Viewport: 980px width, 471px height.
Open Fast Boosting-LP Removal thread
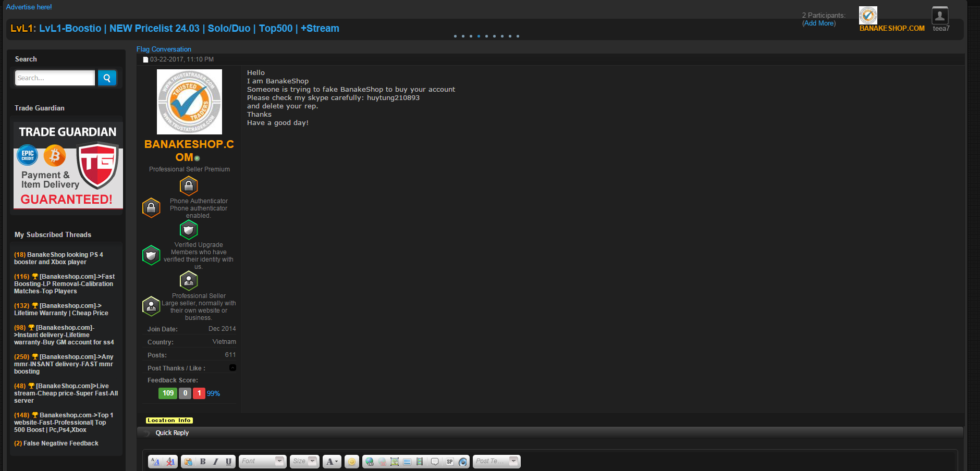click(x=65, y=284)
